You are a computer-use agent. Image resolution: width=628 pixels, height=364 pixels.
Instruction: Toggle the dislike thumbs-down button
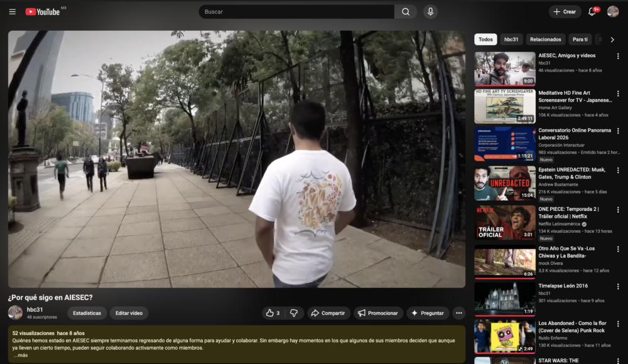(x=294, y=313)
